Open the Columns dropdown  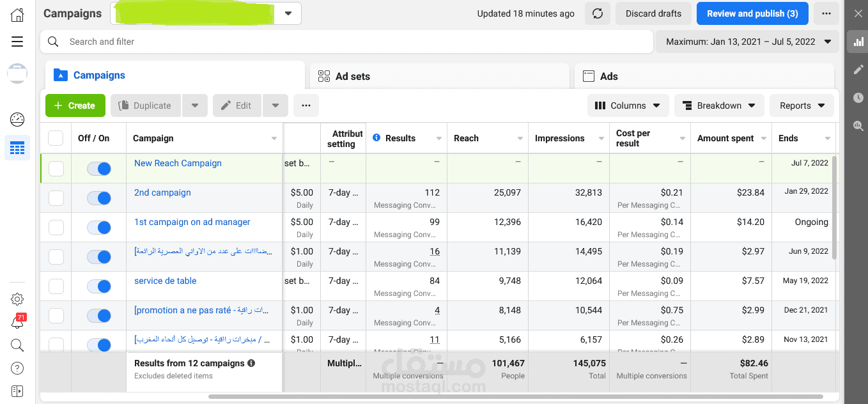628,105
